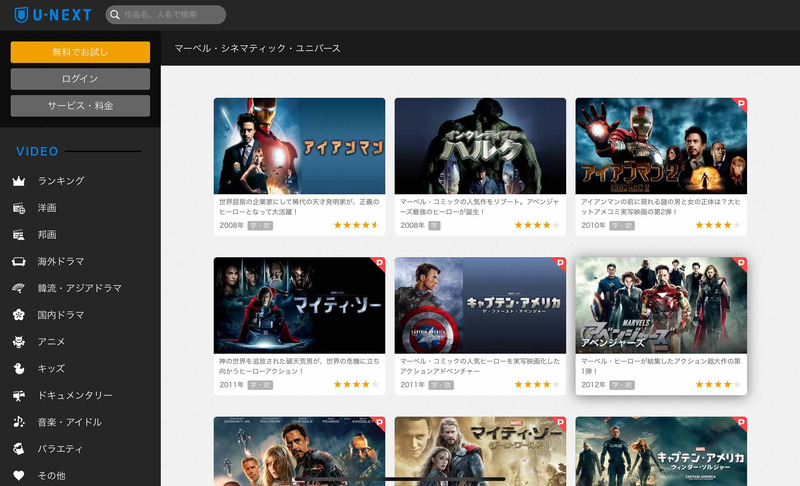
Task: Click the duck icon beside キッズ
Action: 19,368
